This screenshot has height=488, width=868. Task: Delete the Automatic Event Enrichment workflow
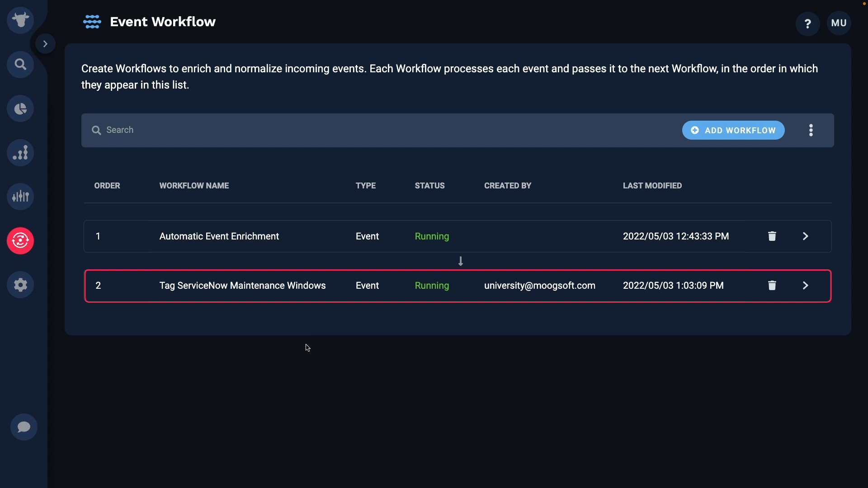772,236
